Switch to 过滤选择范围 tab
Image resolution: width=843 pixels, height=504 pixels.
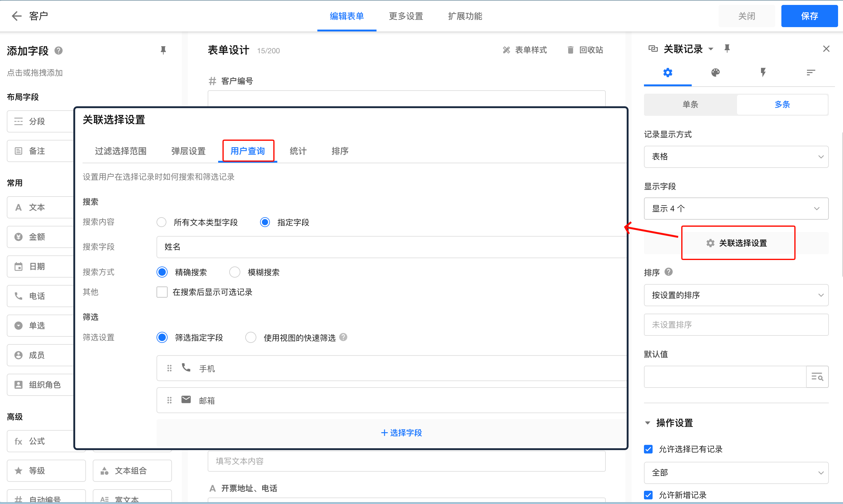(120, 151)
